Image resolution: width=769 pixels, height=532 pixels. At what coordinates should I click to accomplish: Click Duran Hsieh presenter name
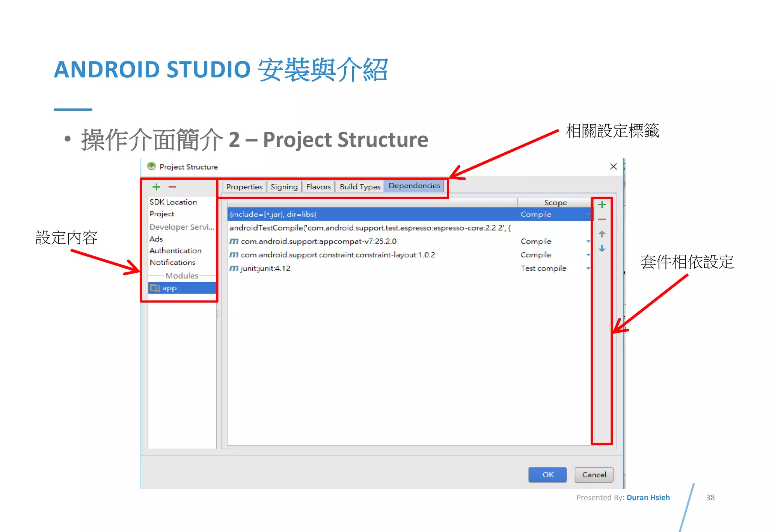pyautogui.click(x=648, y=497)
